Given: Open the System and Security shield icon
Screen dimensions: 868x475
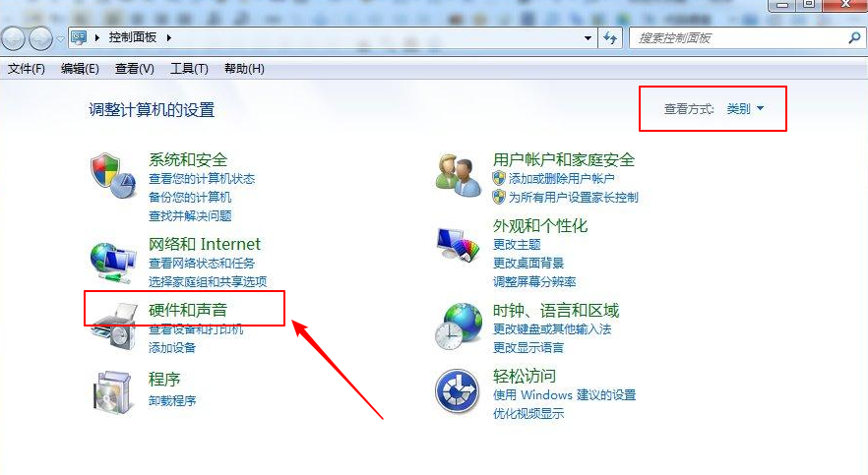Looking at the screenshot, I should click(x=113, y=176).
